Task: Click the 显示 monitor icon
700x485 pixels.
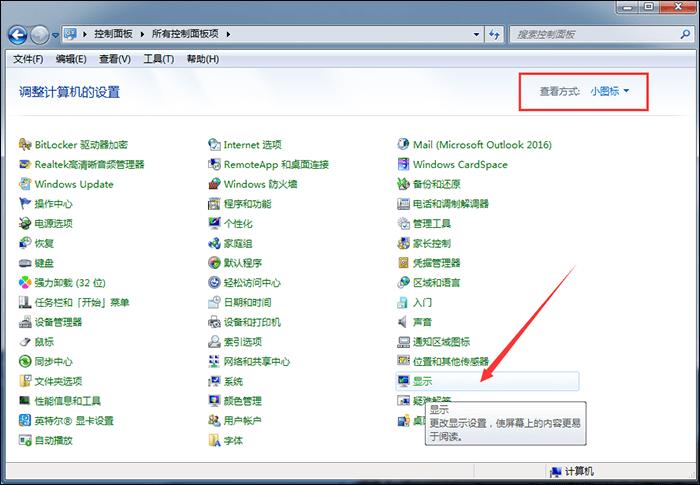Action: click(404, 381)
